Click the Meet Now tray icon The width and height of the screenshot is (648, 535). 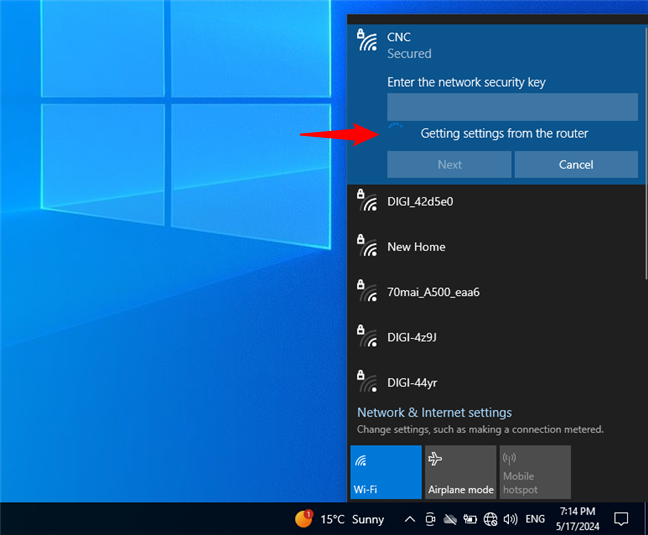point(430,519)
